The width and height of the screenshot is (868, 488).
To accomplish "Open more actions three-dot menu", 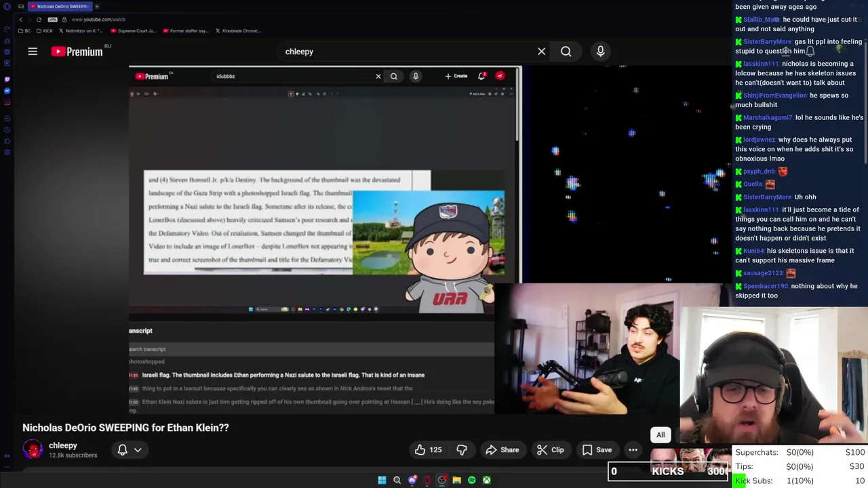I will [633, 450].
